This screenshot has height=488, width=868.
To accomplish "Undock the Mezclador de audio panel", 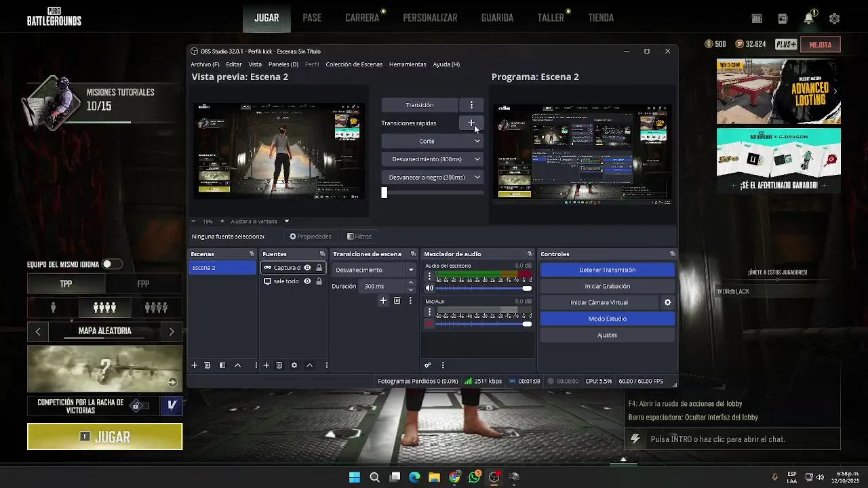I will pyautogui.click(x=530, y=254).
